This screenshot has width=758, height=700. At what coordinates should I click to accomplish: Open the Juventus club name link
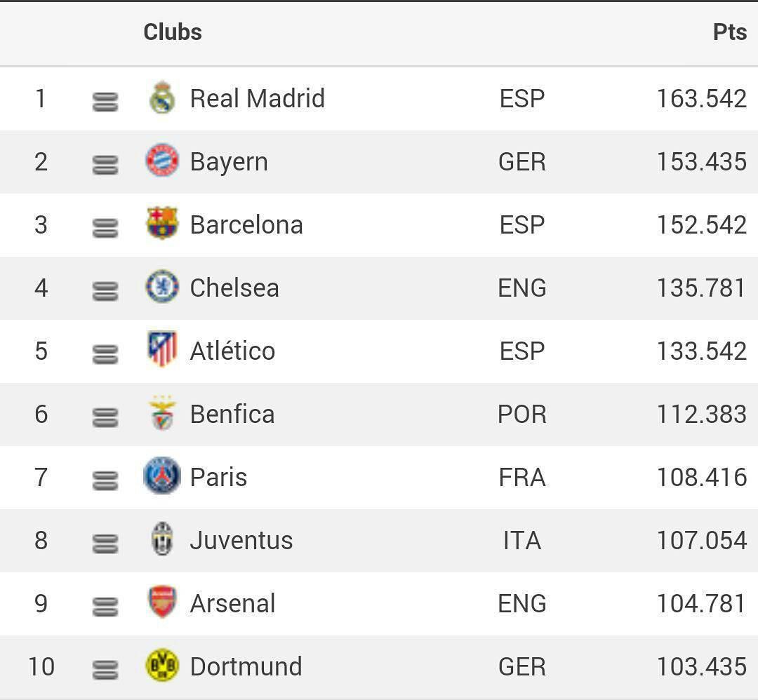click(x=241, y=540)
